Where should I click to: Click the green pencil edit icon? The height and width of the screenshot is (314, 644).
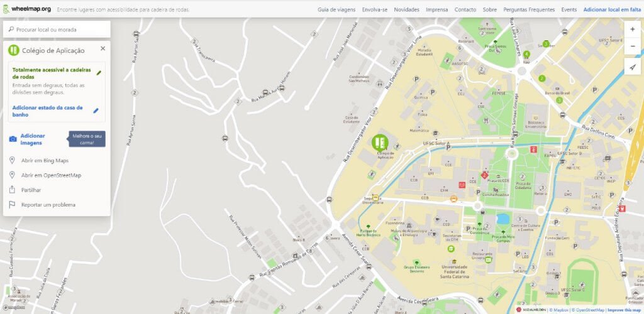(99, 73)
